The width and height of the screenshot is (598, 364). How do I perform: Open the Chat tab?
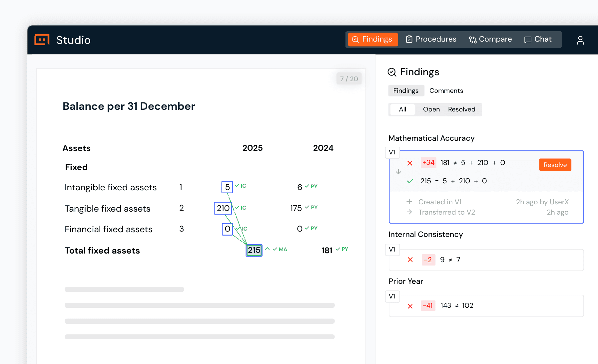(x=538, y=39)
